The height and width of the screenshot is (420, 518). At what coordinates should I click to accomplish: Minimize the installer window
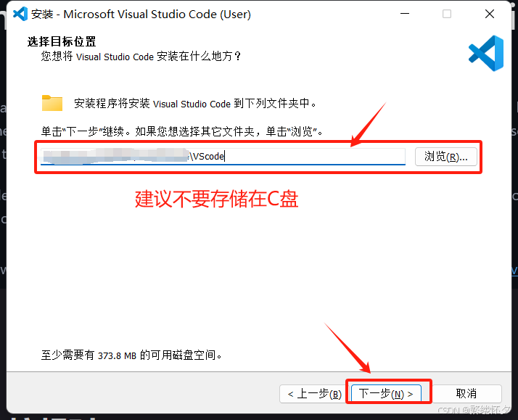(x=405, y=14)
